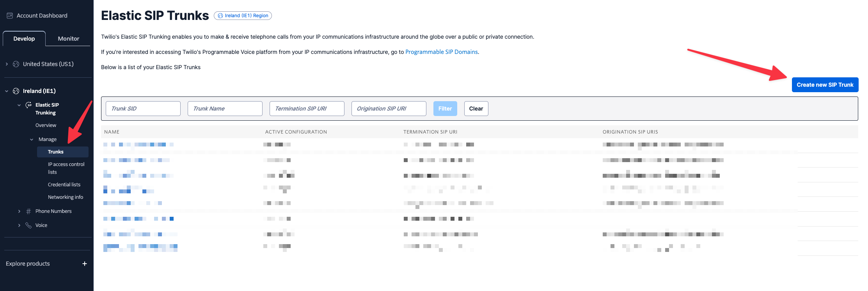Click United States (US1) label

tap(48, 64)
